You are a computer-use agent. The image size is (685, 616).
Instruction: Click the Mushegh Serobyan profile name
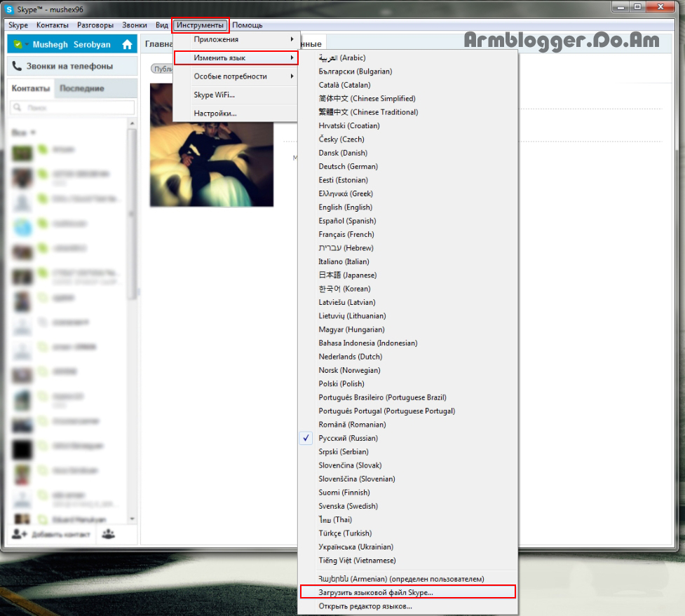72,45
